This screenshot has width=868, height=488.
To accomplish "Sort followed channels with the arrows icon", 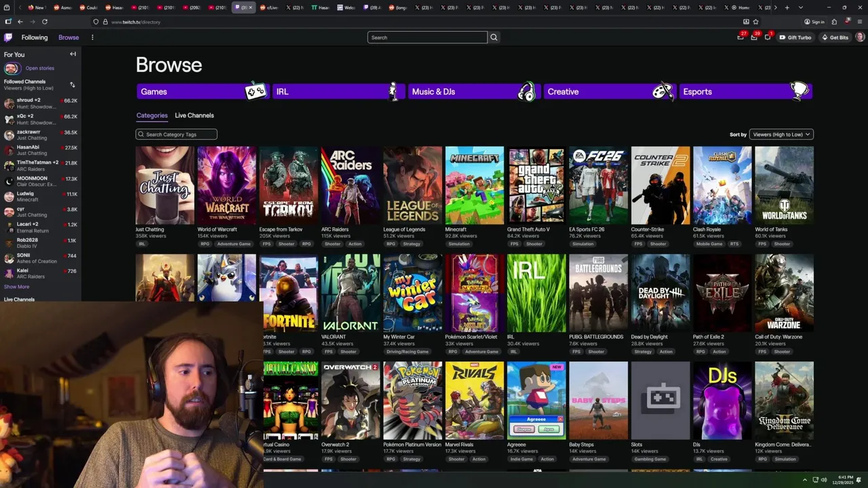I will [73, 85].
